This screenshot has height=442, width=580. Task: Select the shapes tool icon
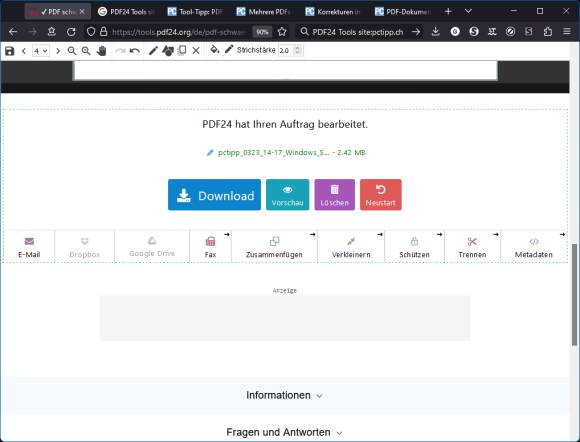point(168,51)
